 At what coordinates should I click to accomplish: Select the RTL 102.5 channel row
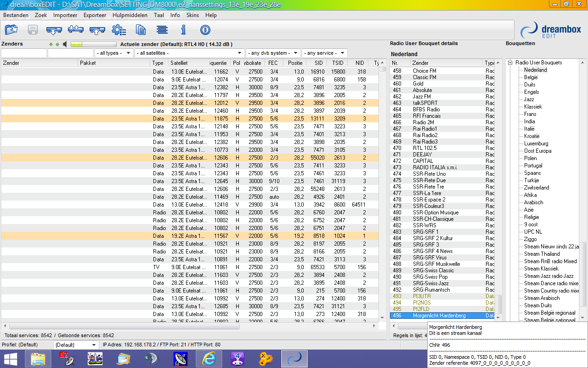(x=443, y=148)
